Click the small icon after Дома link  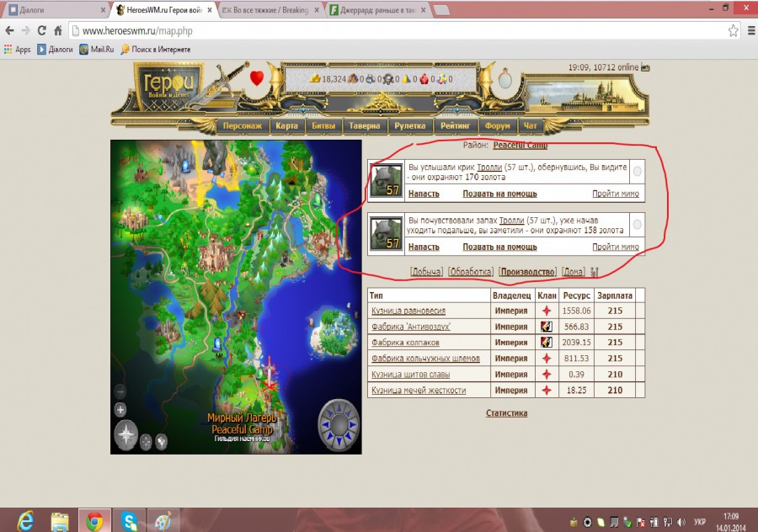click(x=594, y=272)
